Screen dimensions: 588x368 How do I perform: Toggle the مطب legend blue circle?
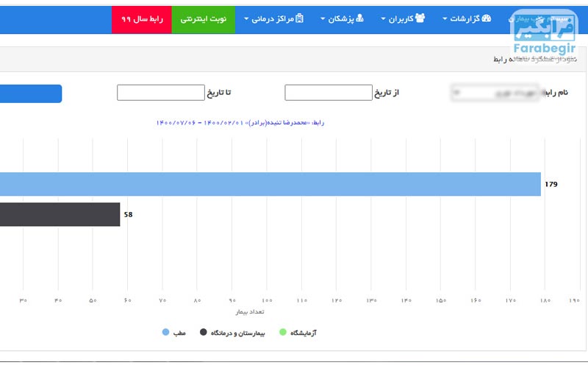(x=166, y=332)
